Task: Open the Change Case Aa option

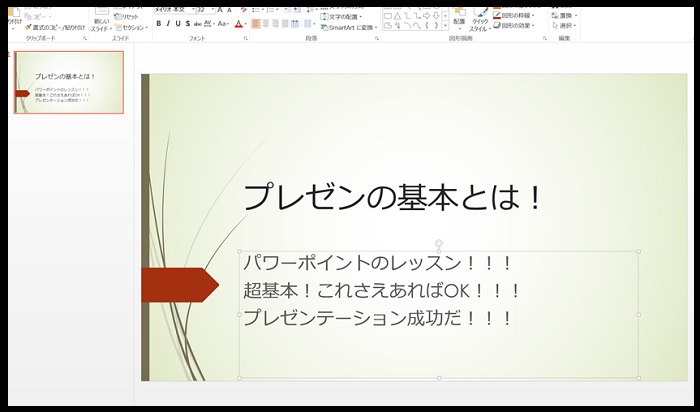Action: point(223,24)
